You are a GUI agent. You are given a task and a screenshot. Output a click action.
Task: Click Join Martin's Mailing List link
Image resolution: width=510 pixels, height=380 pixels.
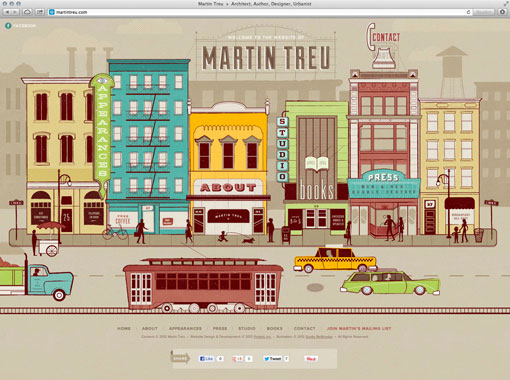359,328
